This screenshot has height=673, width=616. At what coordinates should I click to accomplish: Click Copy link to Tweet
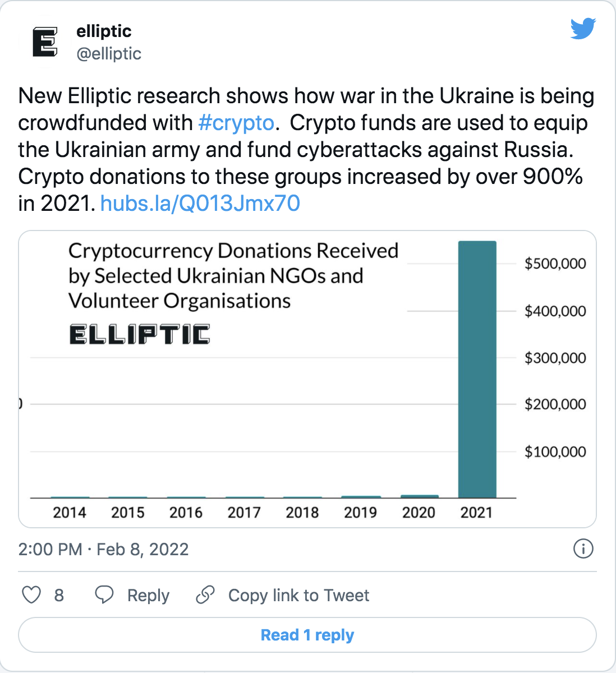298,595
